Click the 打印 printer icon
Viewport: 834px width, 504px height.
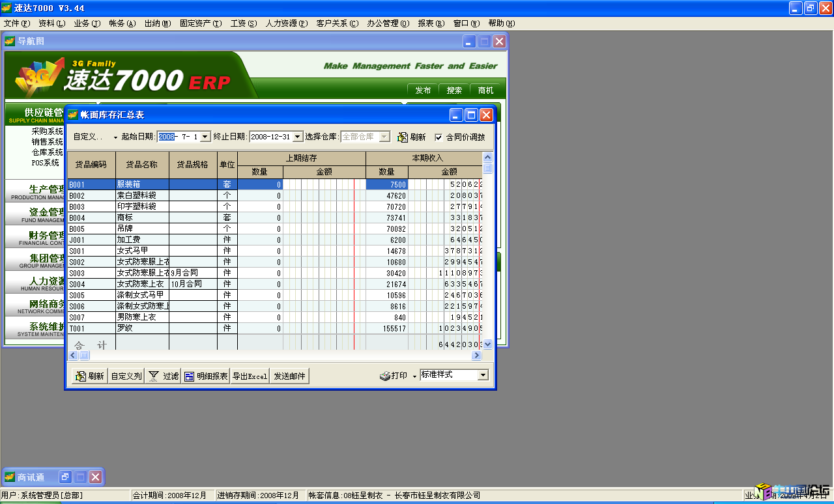385,376
